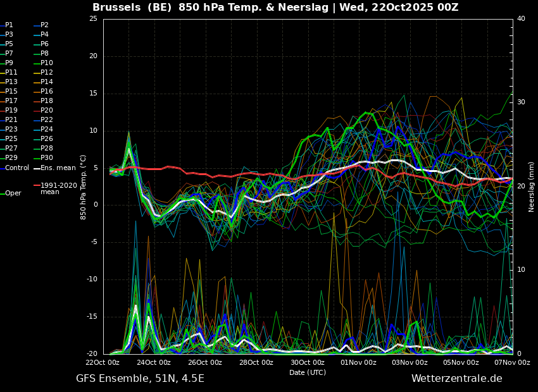This screenshot has width=538, height=392.
Task: Select the 24Oct 00z date tick label
Action: [x=154, y=363]
